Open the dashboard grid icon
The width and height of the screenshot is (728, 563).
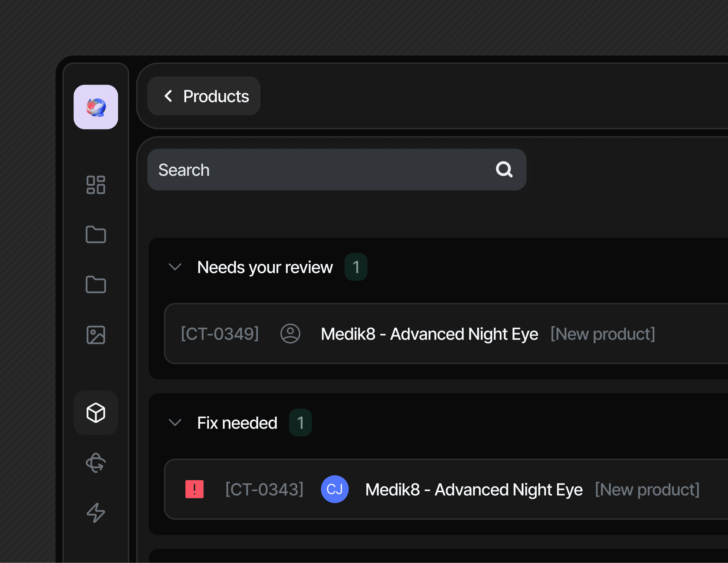96,185
